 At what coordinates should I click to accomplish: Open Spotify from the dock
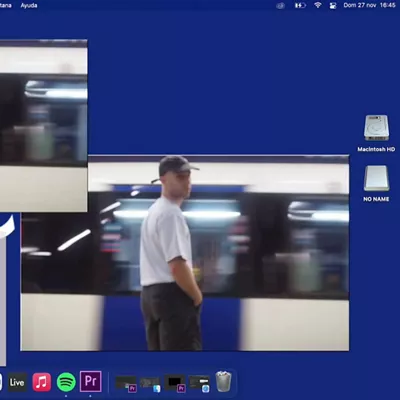(66, 382)
